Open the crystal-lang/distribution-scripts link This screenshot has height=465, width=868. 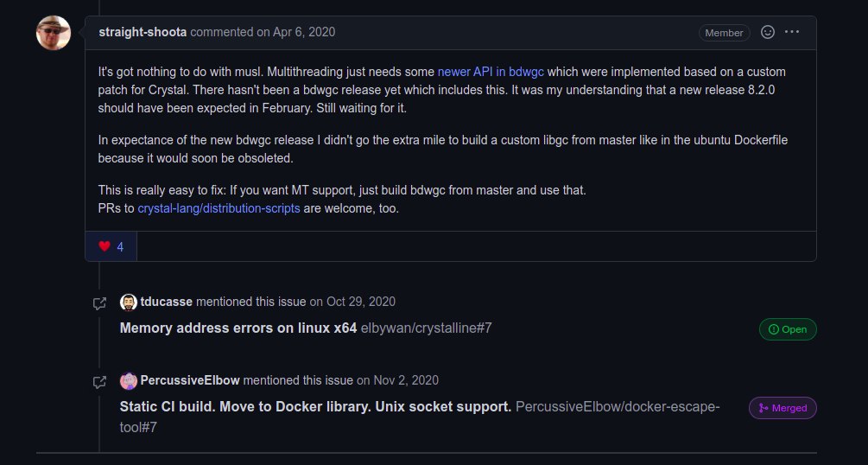(219, 208)
